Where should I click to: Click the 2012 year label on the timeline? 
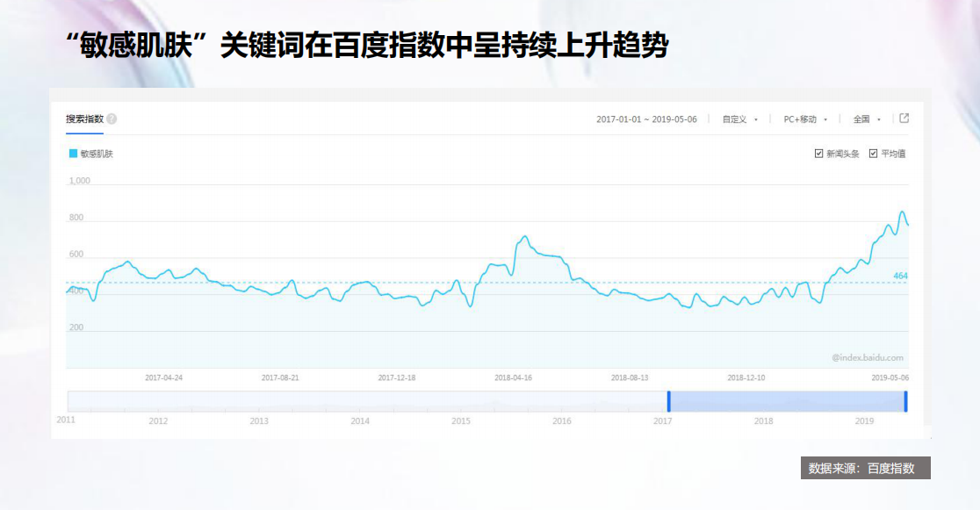158,421
